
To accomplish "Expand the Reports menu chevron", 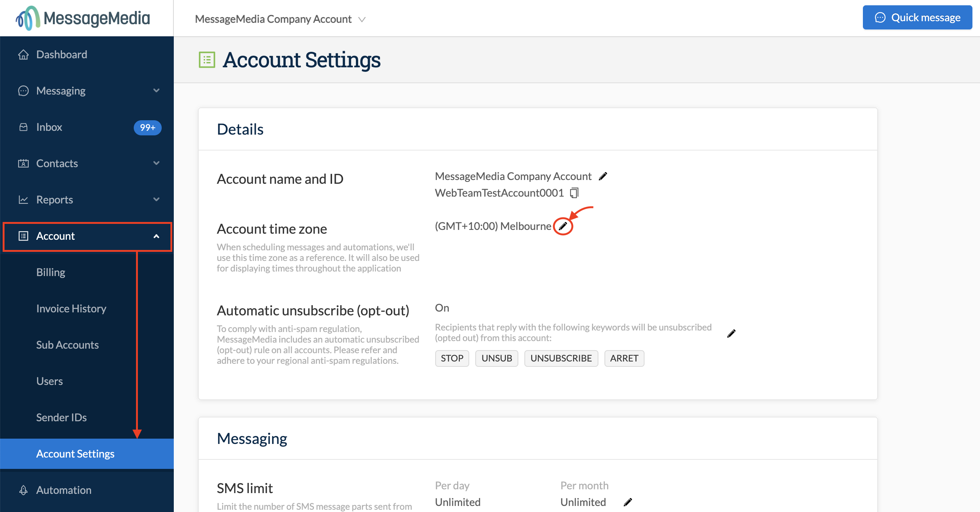I will (156, 200).
